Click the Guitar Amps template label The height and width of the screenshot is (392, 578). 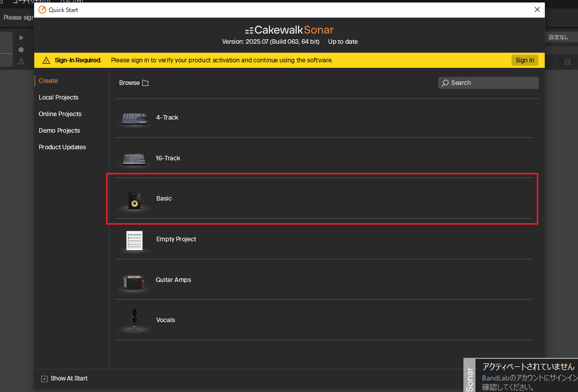point(173,279)
